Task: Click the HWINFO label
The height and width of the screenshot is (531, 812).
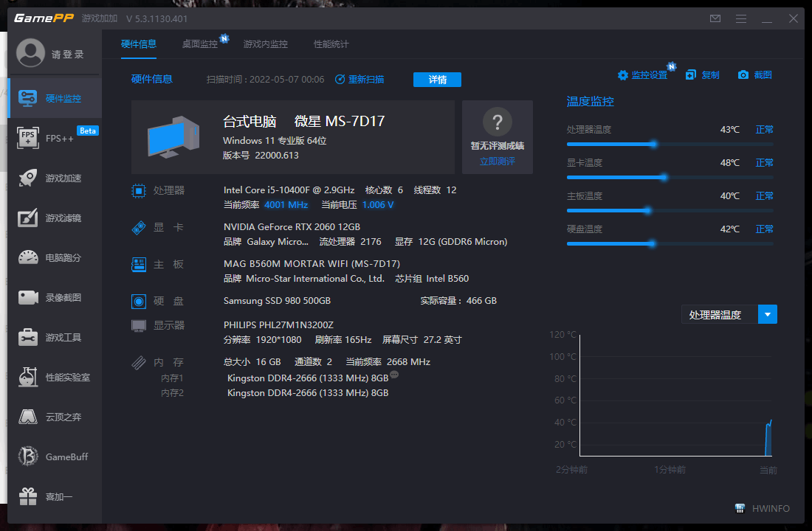Action: point(771,509)
